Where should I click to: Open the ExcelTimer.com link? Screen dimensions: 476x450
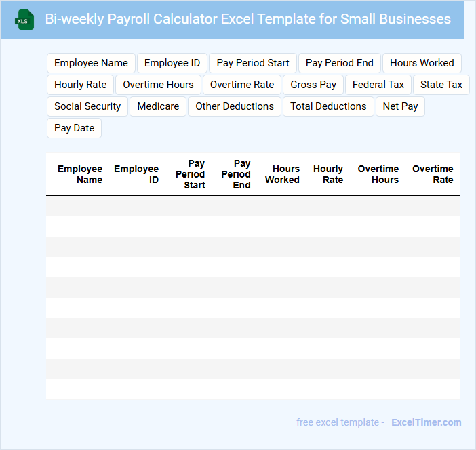pos(427,422)
